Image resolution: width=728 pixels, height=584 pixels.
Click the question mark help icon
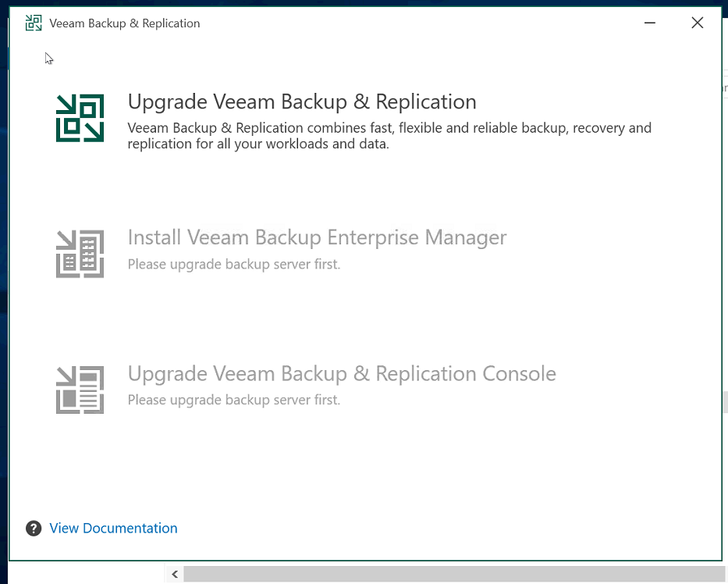tap(34, 529)
